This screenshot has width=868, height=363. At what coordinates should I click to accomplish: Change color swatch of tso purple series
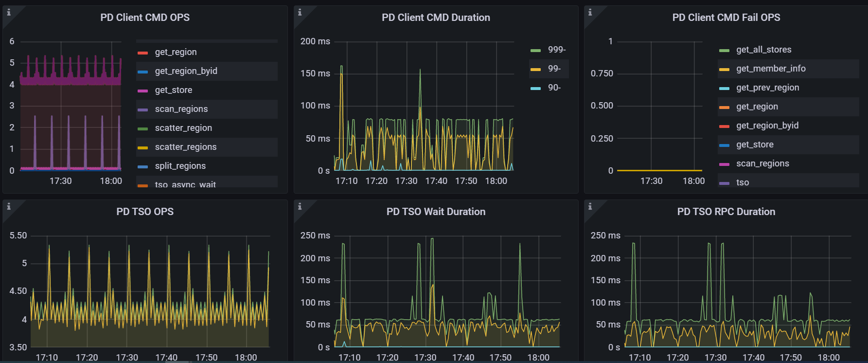pyautogui.click(x=724, y=183)
